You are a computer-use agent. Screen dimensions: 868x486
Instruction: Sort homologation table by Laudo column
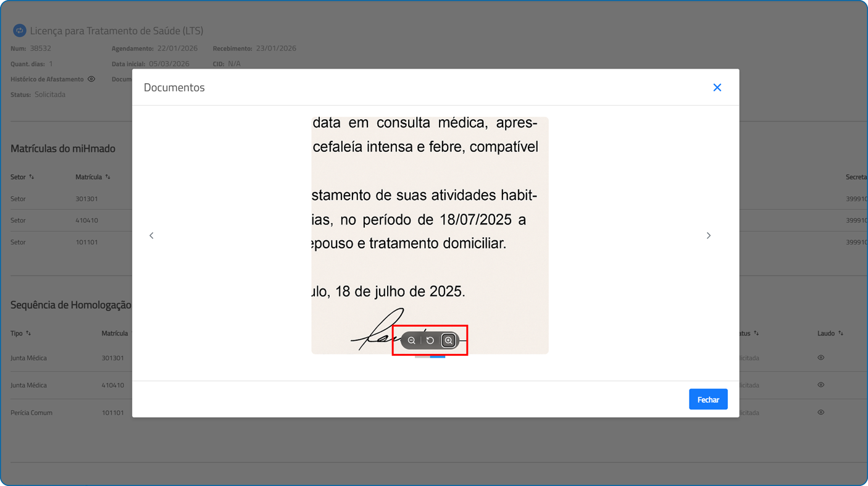pos(840,333)
